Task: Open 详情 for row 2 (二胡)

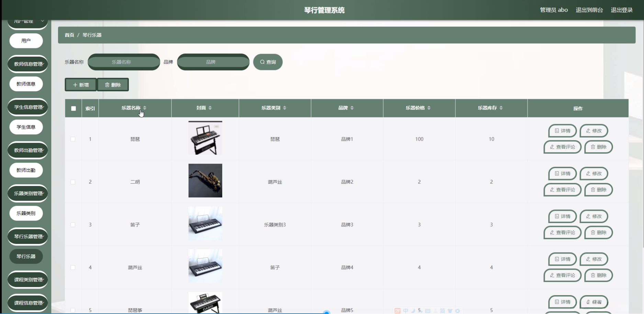Action: pos(562,174)
